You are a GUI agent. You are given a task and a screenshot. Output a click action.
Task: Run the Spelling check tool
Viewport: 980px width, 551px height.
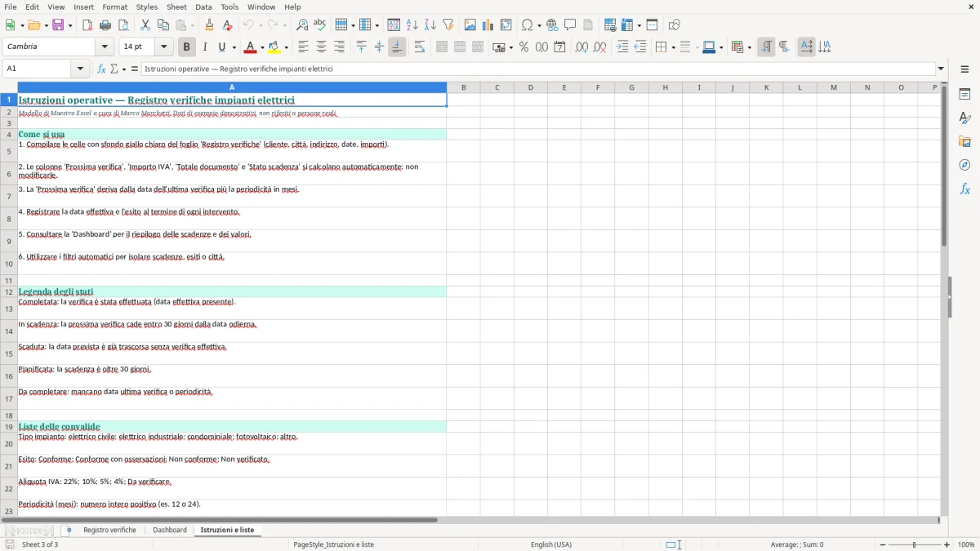(320, 25)
